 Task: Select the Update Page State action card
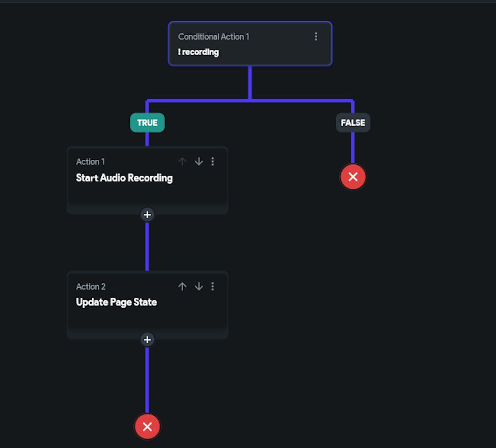click(147, 305)
